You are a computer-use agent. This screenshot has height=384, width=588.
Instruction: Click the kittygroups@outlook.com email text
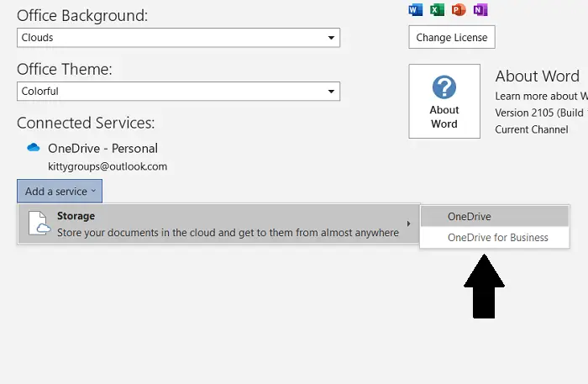108,166
